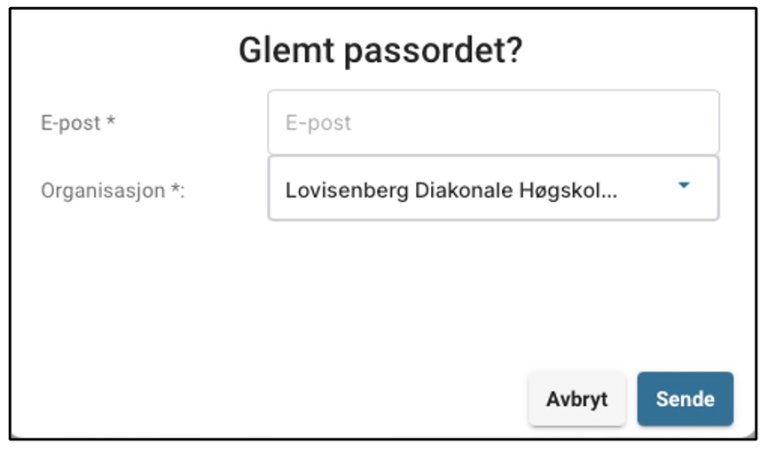Cancel with the Avbryt button

point(577,399)
